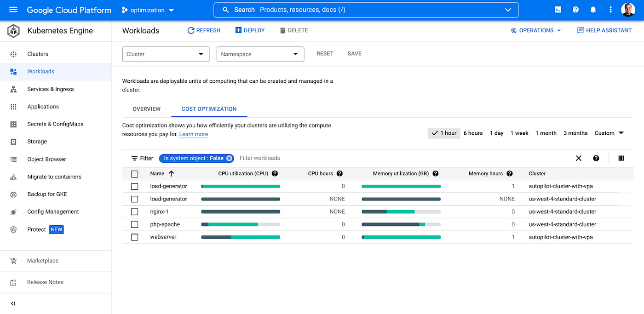Select the 1 day time range
Viewport: 644px width, 314px height.
pos(497,133)
